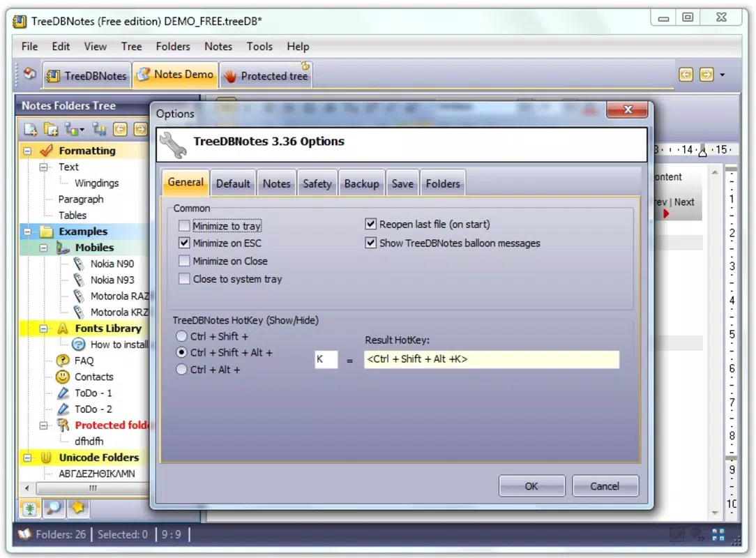The height and width of the screenshot is (558, 756).
Task: Click the Unicode Folders U icon
Action: tap(46, 457)
